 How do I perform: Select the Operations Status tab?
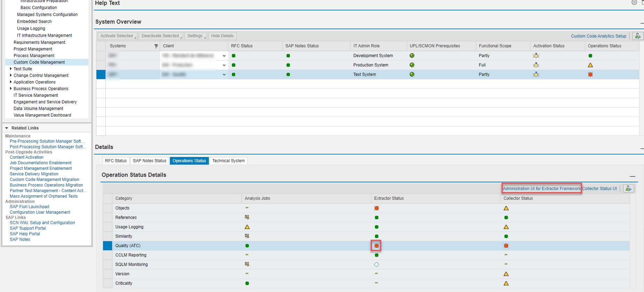tap(189, 161)
